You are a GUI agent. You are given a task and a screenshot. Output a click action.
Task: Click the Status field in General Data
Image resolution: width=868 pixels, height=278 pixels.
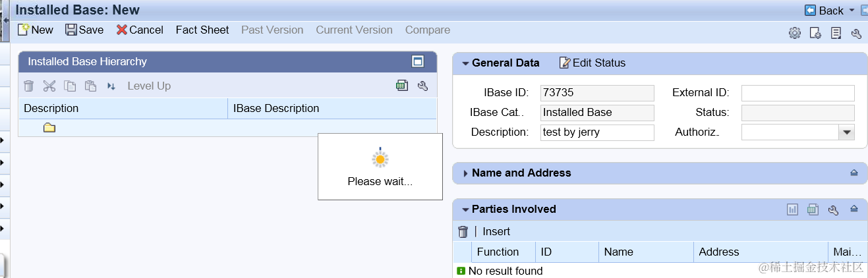click(798, 113)
